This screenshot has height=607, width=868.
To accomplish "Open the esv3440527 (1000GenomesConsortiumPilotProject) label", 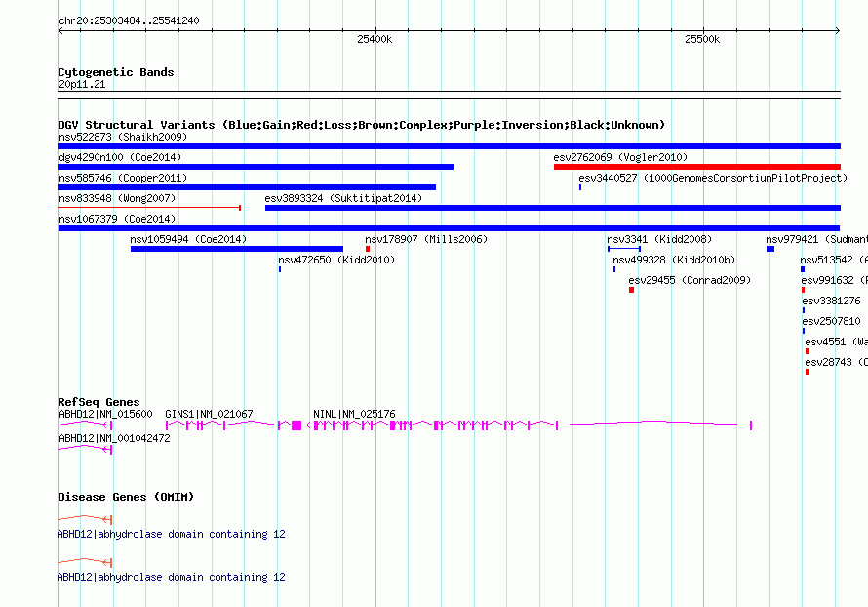I will pos(713,178).
